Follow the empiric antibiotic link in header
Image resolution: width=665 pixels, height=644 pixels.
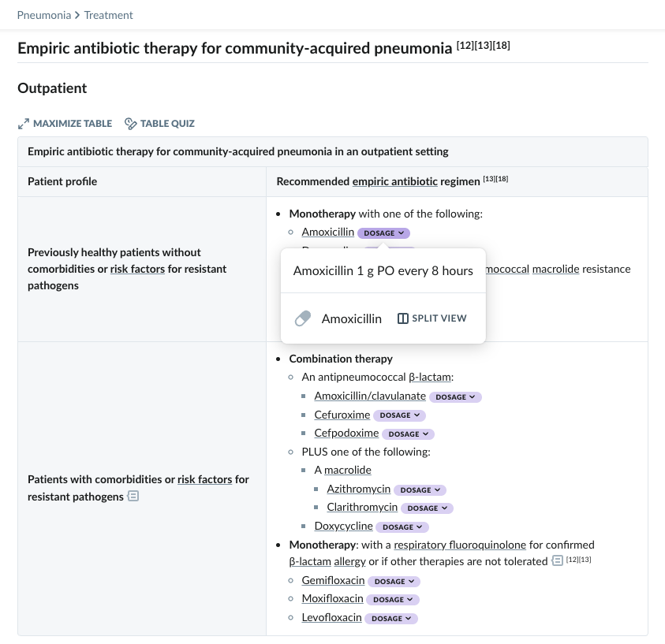coord(395,181)
